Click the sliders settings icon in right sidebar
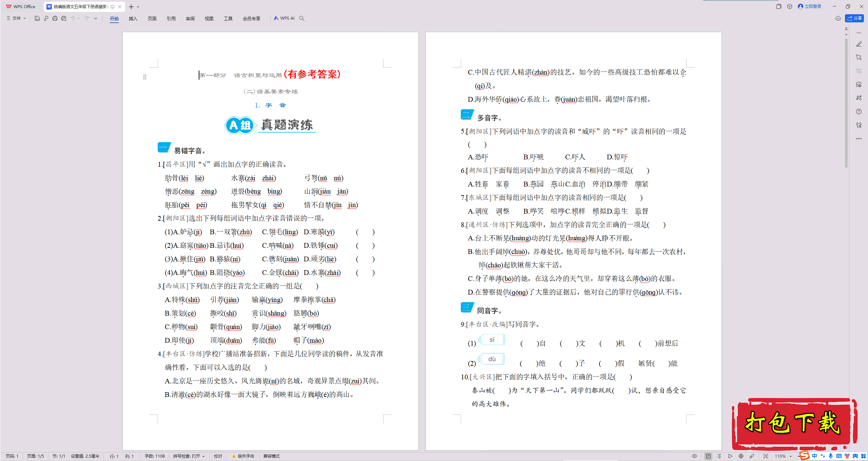 coord(859,71)
